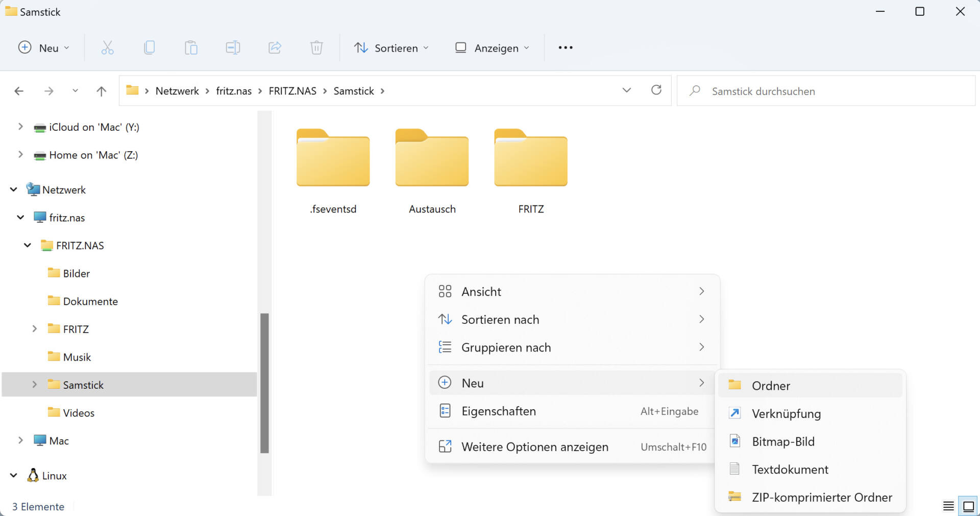Click the Netzwerk breadcrumb in address bar
The image size is (980, 516).
tap(177, 91)
